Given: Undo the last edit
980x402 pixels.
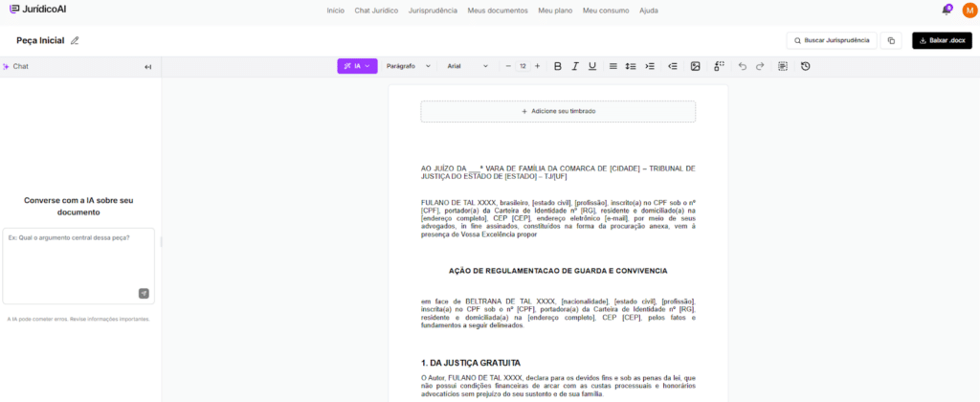Looking at the screenshot, I should pos(742,66).
